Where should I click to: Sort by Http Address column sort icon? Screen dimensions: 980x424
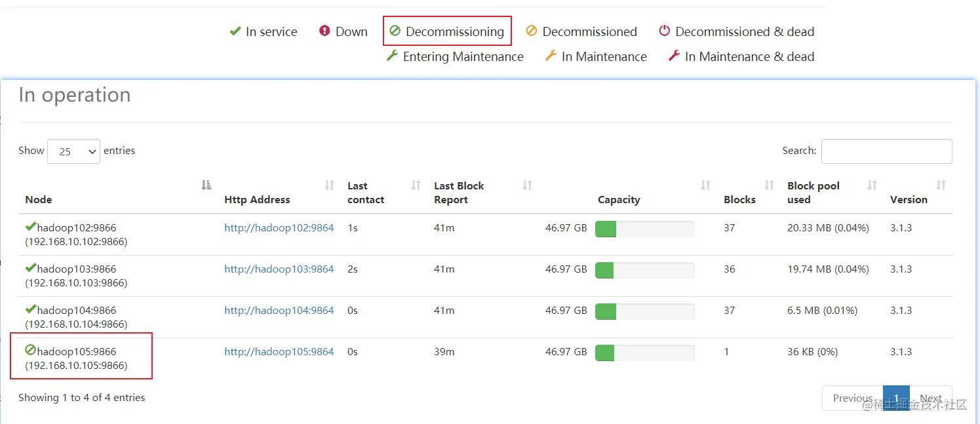(x=330, y=185)
